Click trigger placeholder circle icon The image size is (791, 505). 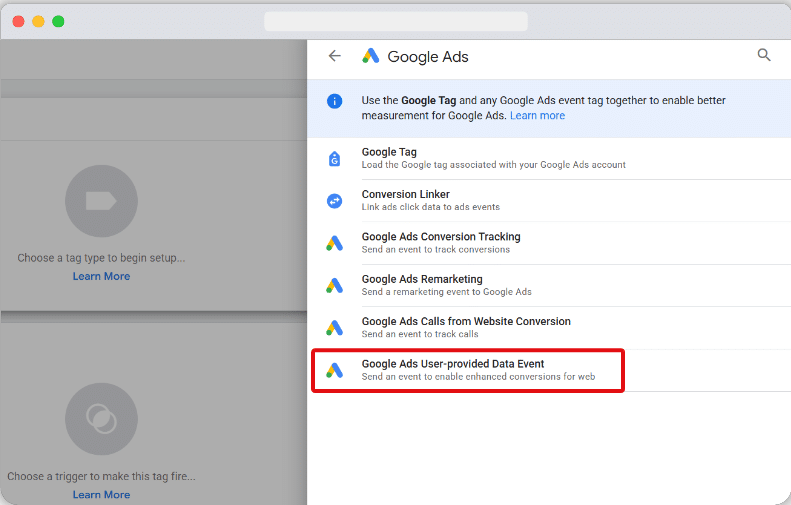[x=101, y=419]
